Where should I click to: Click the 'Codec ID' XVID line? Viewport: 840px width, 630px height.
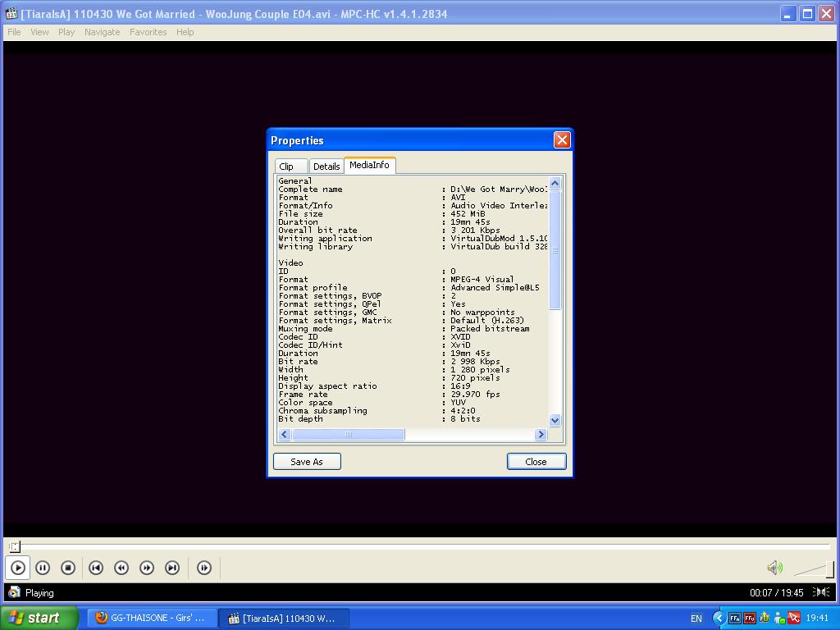click(374, 337)
